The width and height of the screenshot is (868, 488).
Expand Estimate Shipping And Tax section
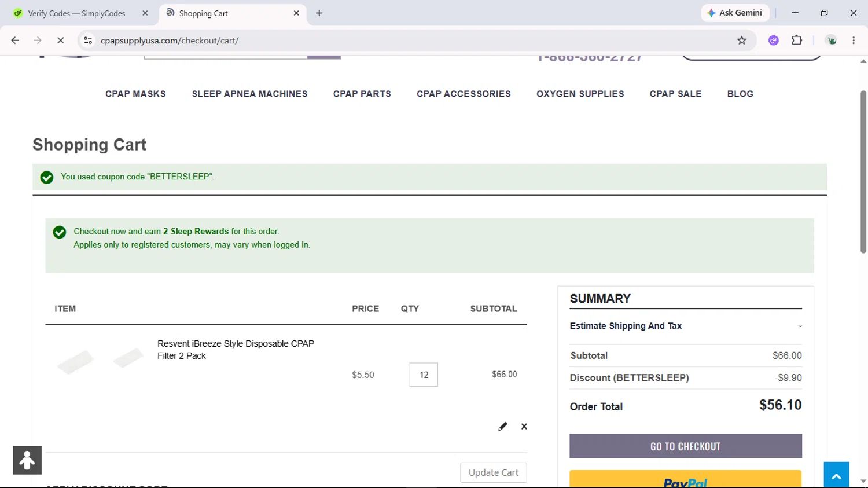(686, 326)
